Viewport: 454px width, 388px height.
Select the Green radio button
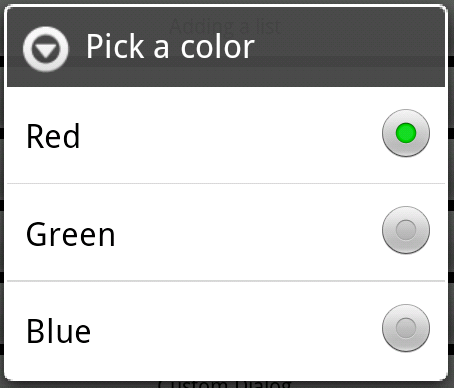pos(406,230)
